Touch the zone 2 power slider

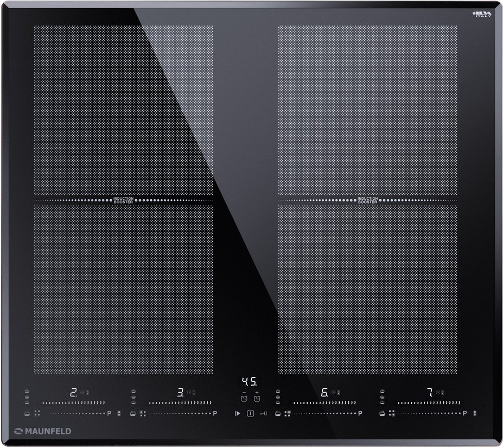click(x=73, y=403)
